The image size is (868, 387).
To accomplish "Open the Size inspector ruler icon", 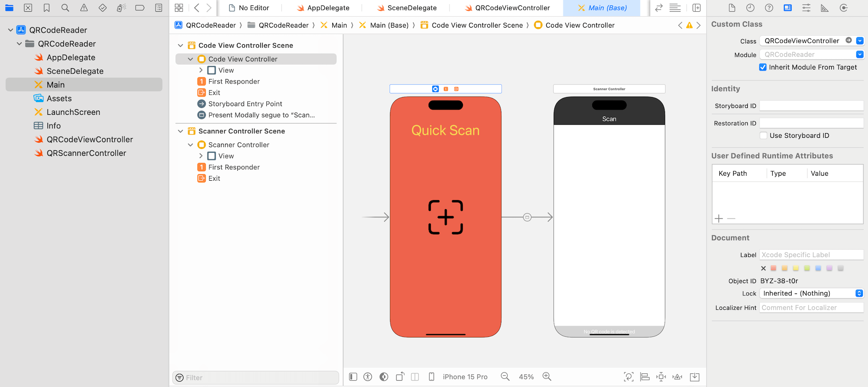I will 825,8.
